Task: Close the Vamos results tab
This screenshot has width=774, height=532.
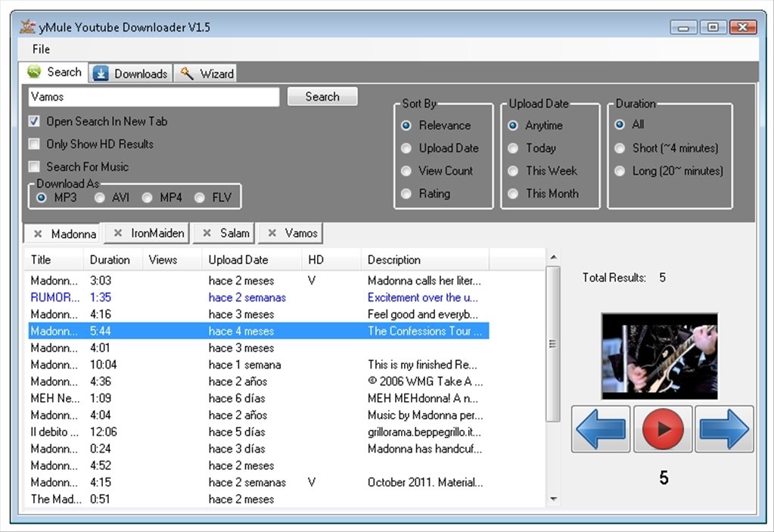Action: pyautogui.click(x=272, y=233)
